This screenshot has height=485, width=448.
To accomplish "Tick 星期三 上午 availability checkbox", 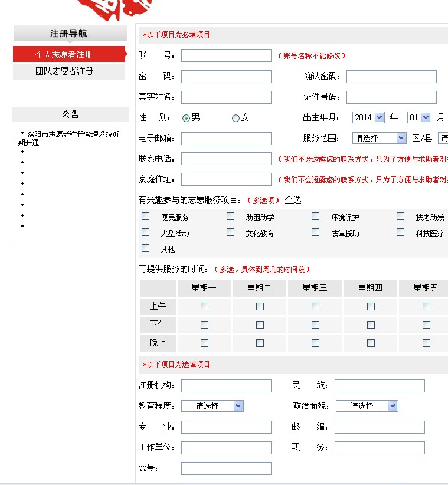I will pyautogui.click(x=316, y=307).
